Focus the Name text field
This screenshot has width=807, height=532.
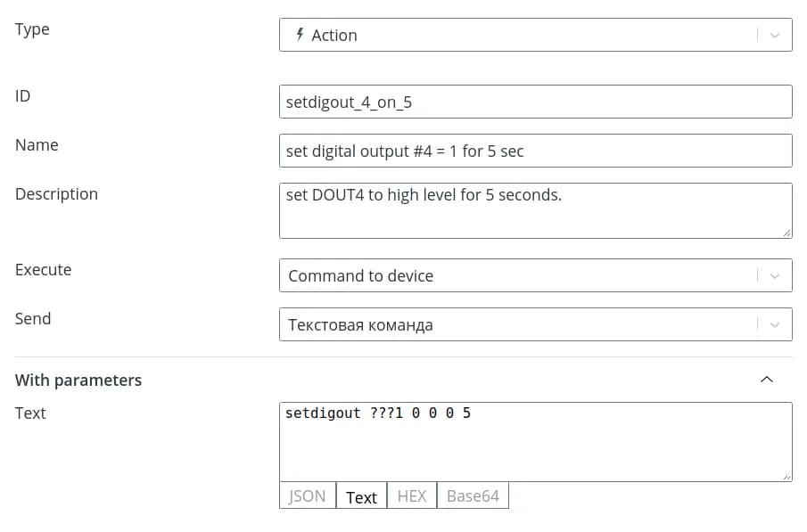point(535,151)
